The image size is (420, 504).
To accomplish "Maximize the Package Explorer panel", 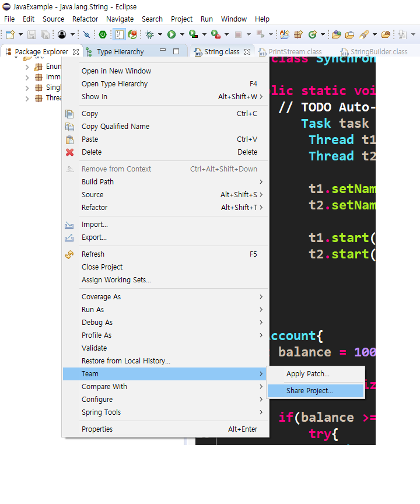I will point(176,51).
